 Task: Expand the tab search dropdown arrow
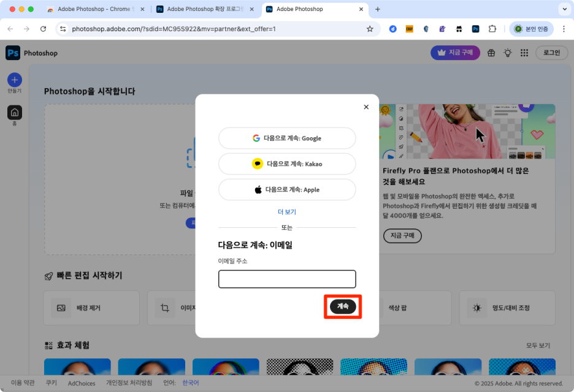[x=564, y=9]
